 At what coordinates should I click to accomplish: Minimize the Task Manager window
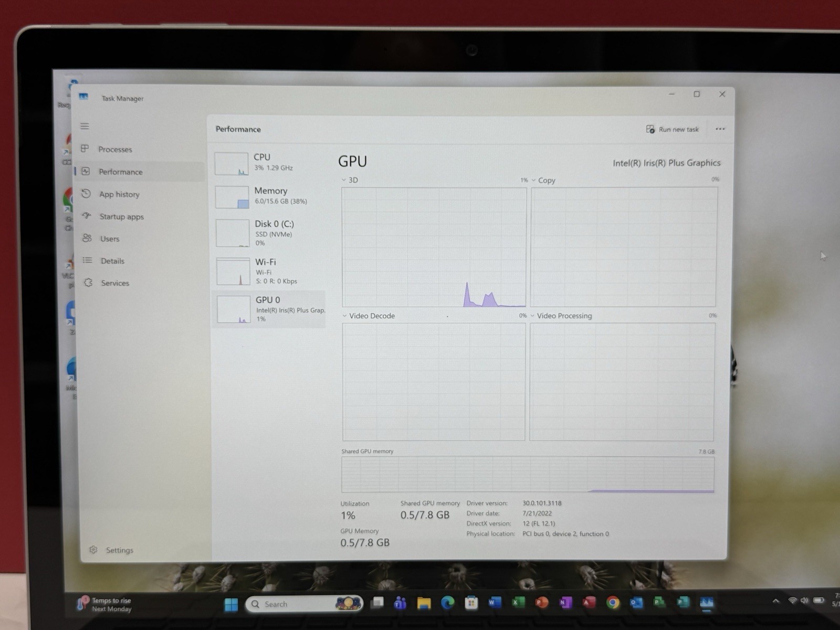(x=671, y=94)
